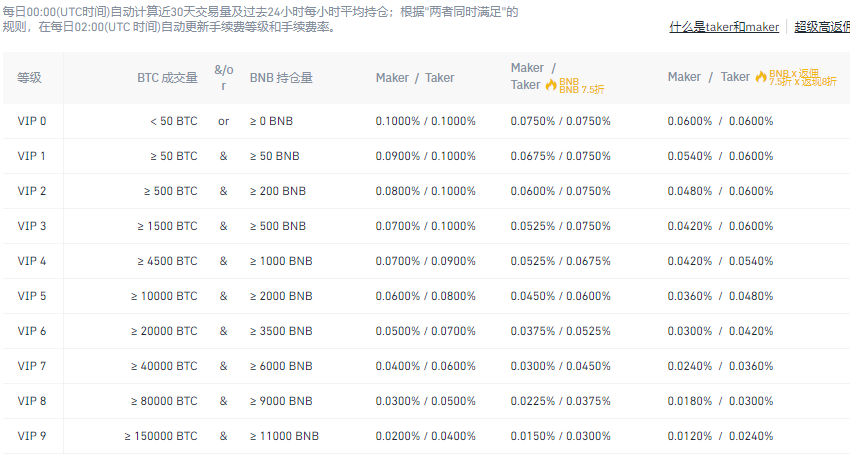
Task: Click the yellow BNB 7.5折 discount label
Action: 569,85
